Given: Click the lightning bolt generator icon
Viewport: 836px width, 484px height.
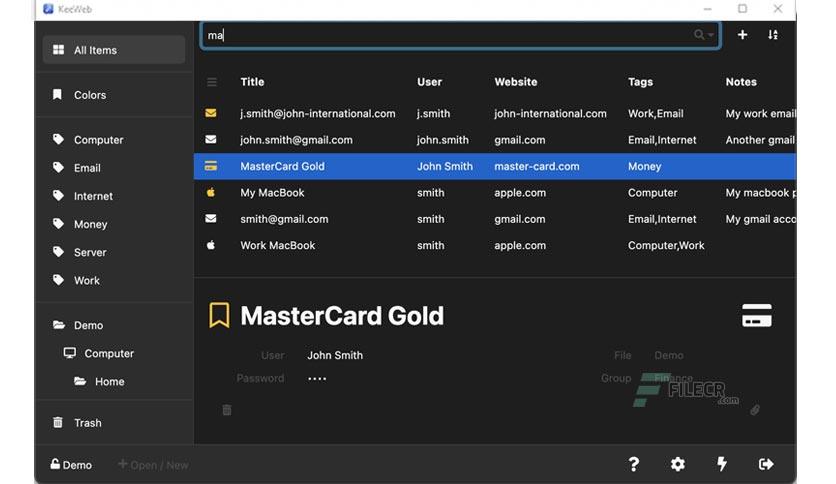Looking at the screenshot, I should (x=722, y=464).
